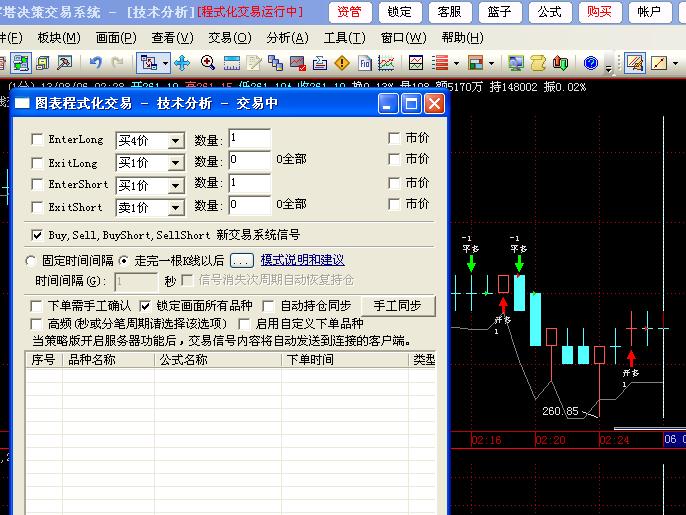
Task: Click the undo arrow in the toolbar
Action: pyautogui.click(x=96, y=63)
